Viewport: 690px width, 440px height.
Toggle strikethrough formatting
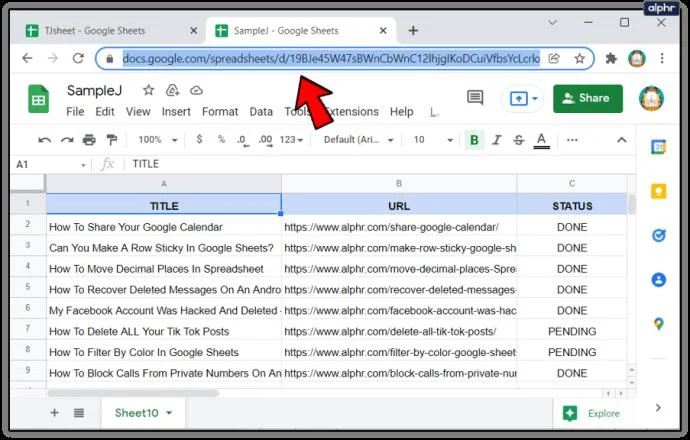click(519, 140)
